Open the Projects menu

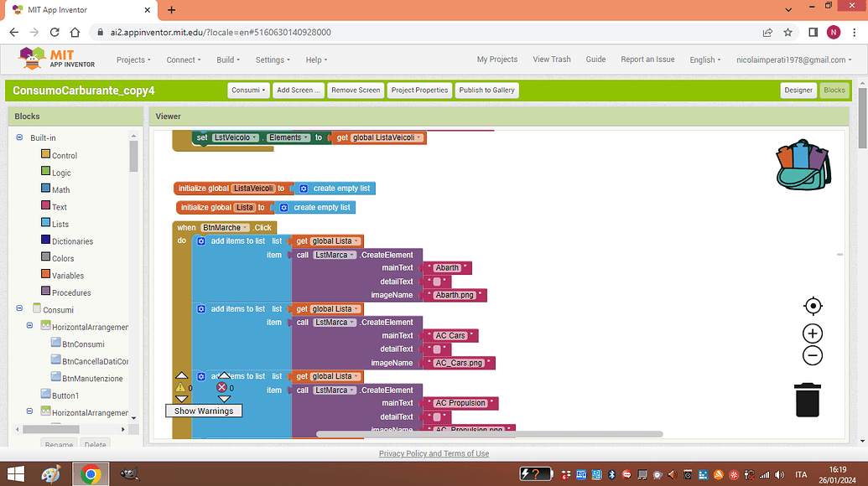(133, 60)
